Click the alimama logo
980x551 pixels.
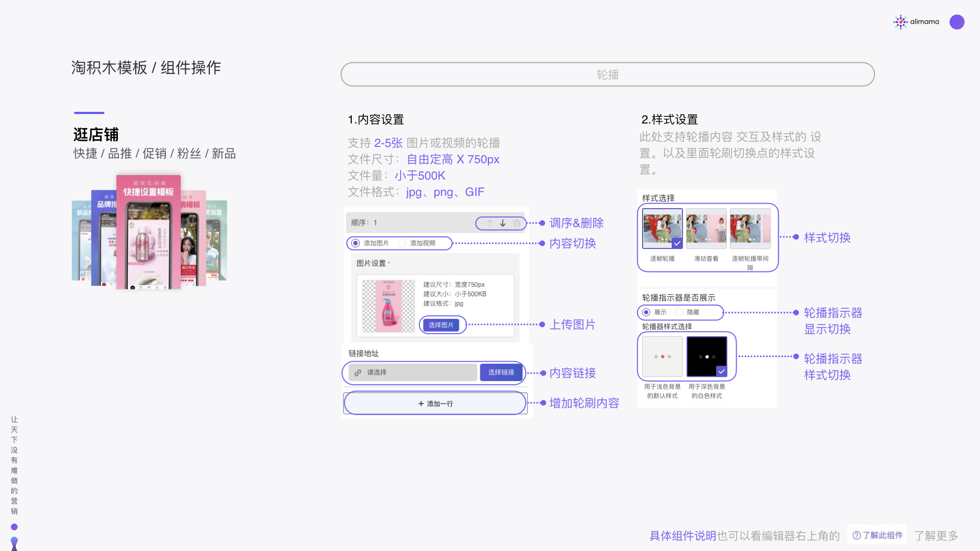pos(916,22)
